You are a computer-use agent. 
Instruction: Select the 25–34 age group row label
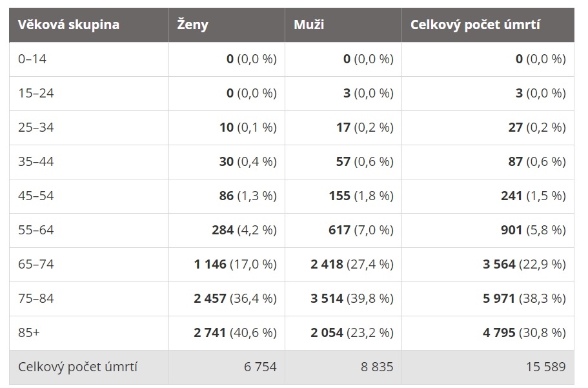[x=36, y=127]
